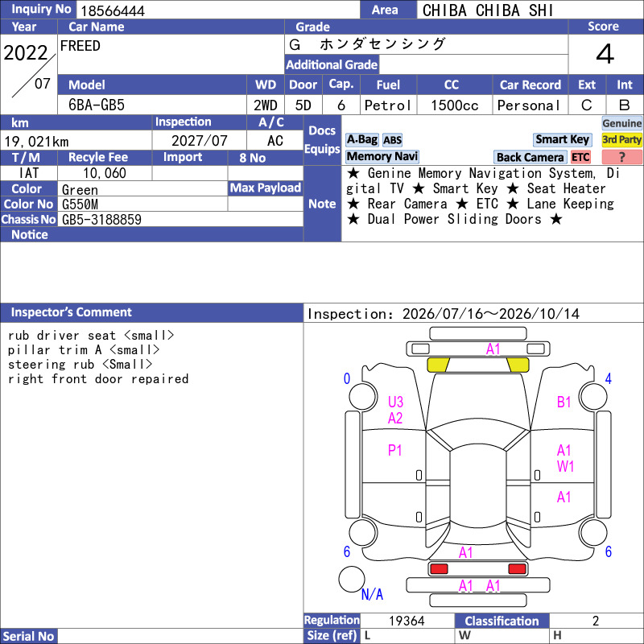The height and width of the screenshot is (644, 644).
Task: Click the Car Record column header
Action: point(530,85)
